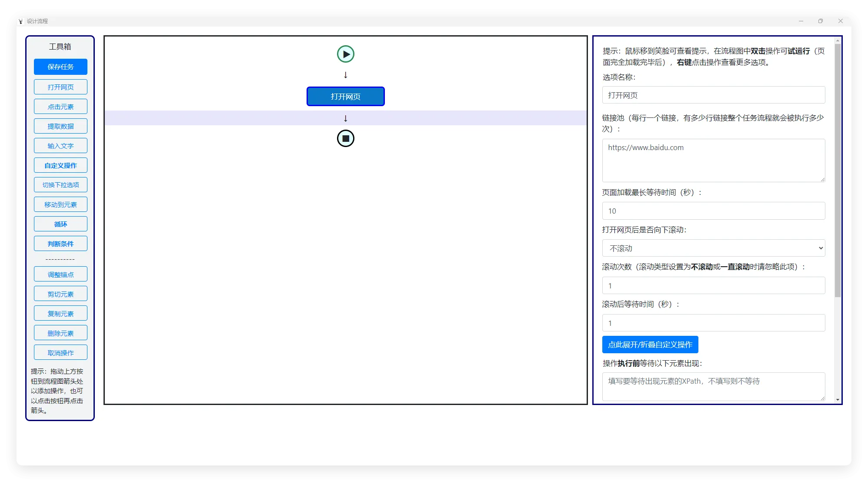Select 输入文字 tool
This screenshot has width=868, height=482.
coord(60,145)
